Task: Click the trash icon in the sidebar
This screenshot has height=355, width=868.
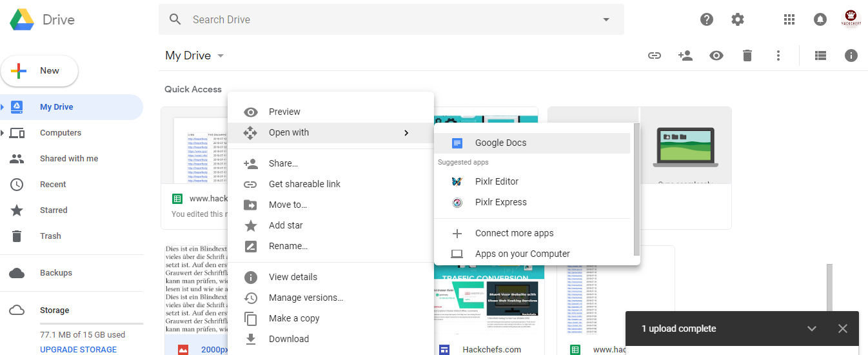Action: pos(17,236)
